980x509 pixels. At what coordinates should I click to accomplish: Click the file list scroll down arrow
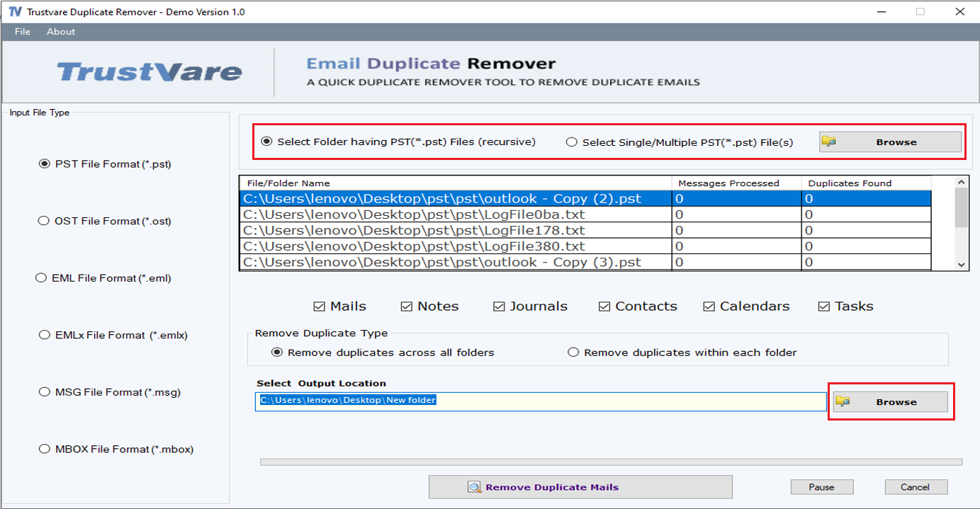[x=961, y=264]
